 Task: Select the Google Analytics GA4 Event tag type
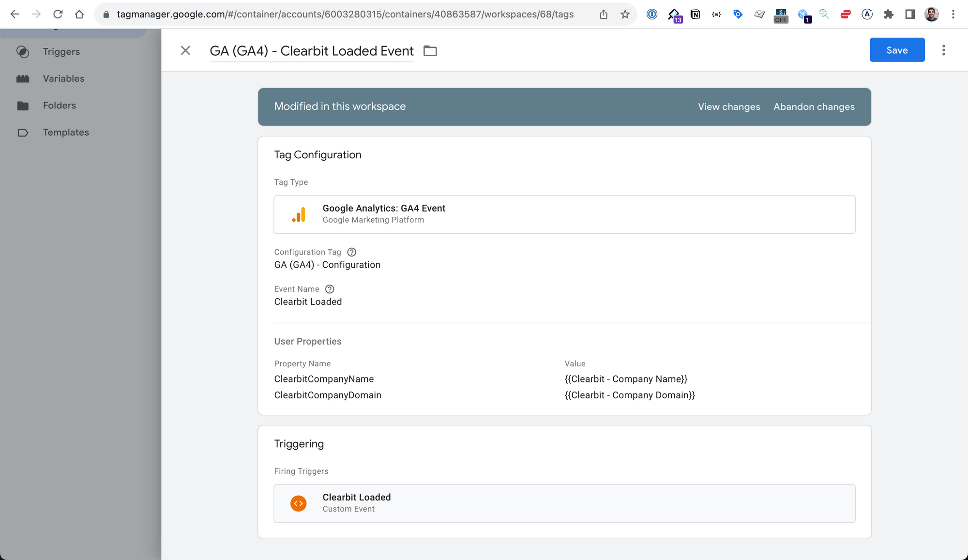[x=564, y=214]
